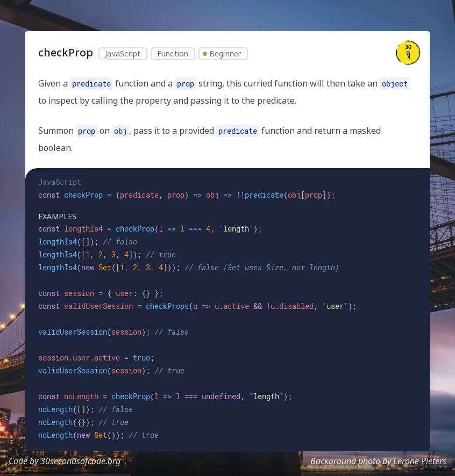The image size is (455, 476).
Task: Click the yellow 30-second timer clock icon
Action: [408, 52]
